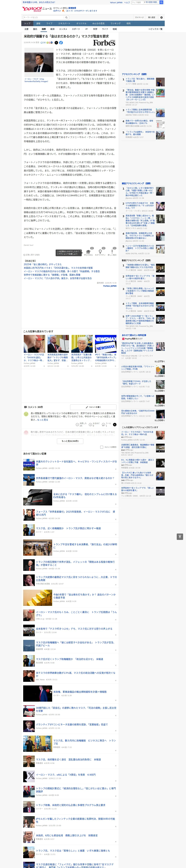Open related article about DOGE還付金

coord(58,268)
